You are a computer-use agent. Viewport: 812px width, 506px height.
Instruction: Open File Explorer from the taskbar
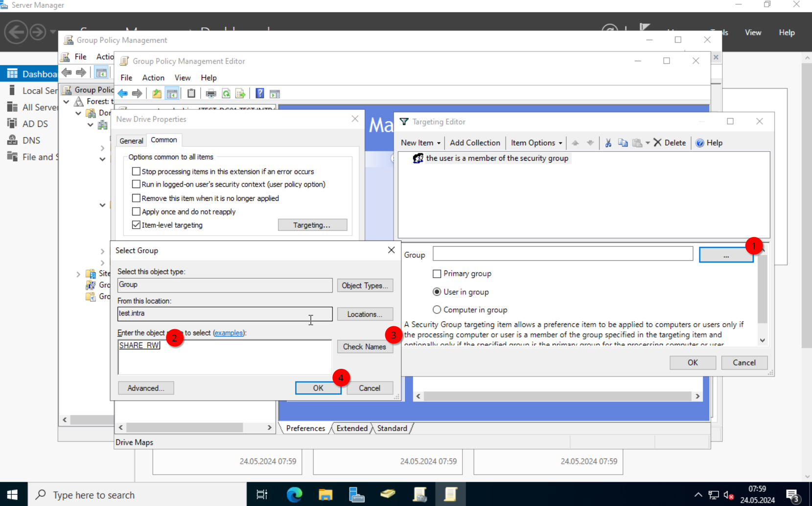325,494
